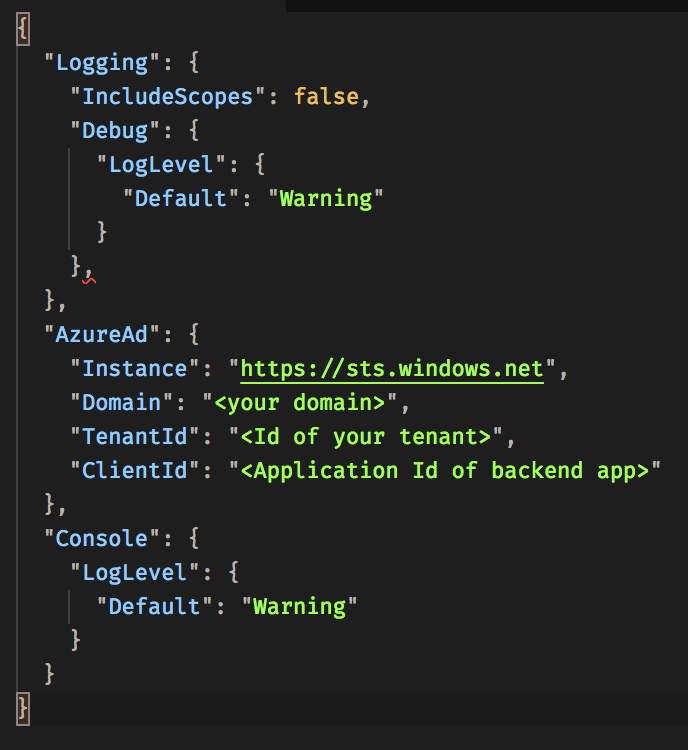Click the "AzureAd" key

[x=102, y=335]
